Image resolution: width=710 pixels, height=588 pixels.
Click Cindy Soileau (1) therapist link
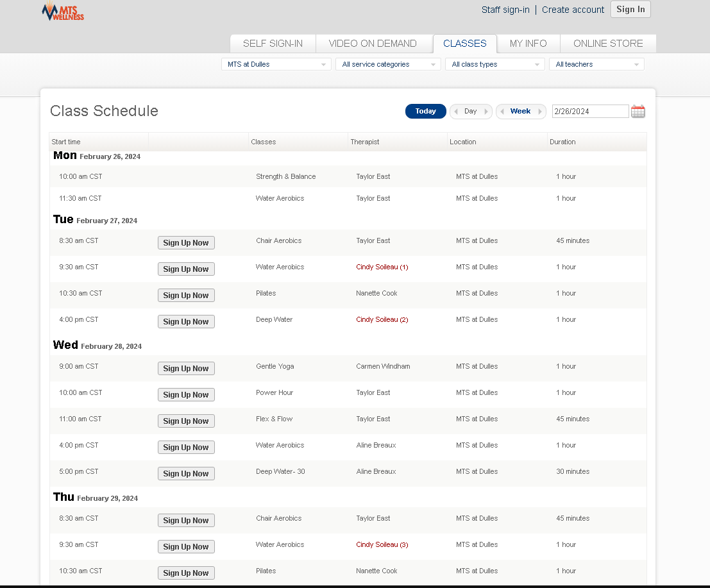[382, 267]
